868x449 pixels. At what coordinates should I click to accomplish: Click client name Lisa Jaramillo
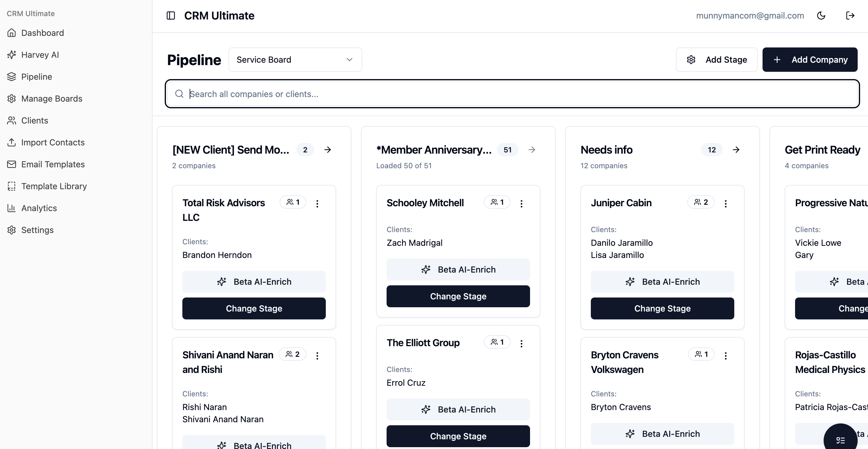click(x=617, y=255)
